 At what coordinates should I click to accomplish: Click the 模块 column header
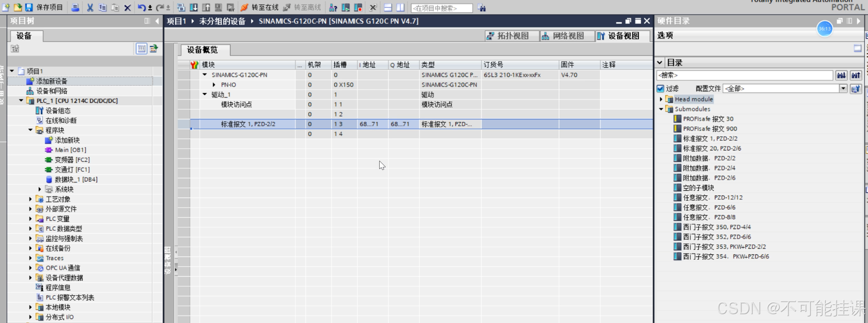point(248,65)
